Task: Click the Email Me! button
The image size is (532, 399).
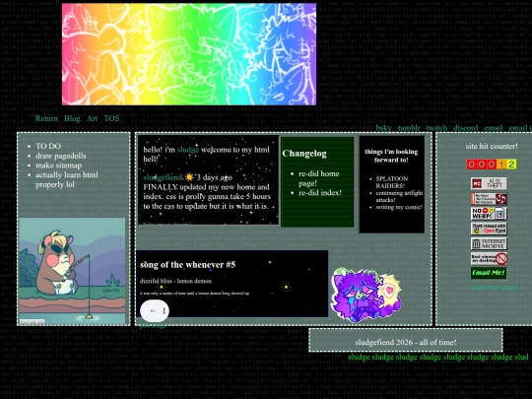Action: [x=489, y=273]
